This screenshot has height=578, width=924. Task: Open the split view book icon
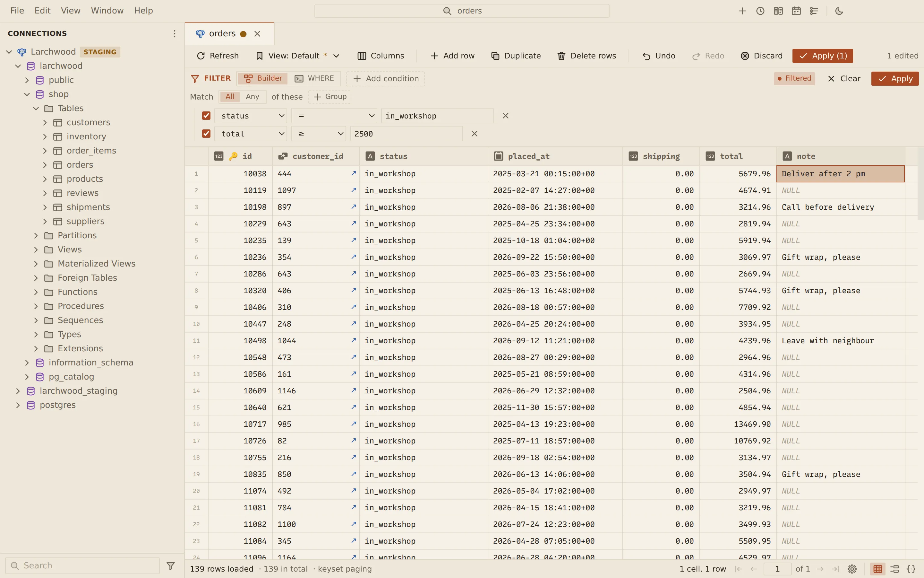(778, 11)
